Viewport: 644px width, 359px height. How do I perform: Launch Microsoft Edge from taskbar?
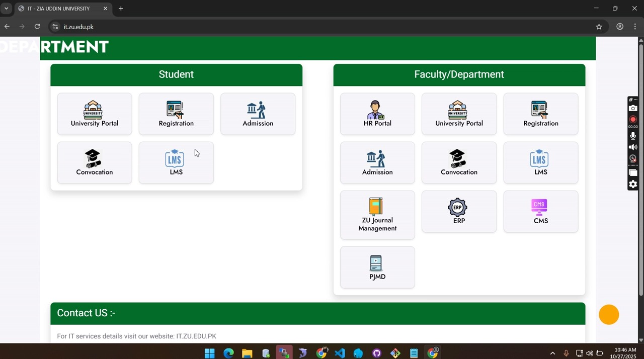pos(228,353)
